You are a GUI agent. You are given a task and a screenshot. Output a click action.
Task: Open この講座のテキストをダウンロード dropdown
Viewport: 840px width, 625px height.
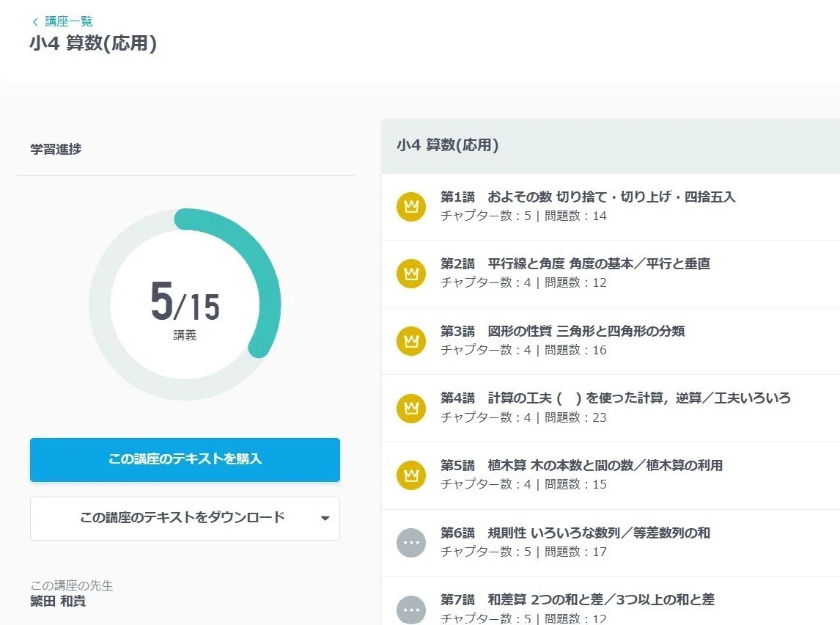(185, 519)
